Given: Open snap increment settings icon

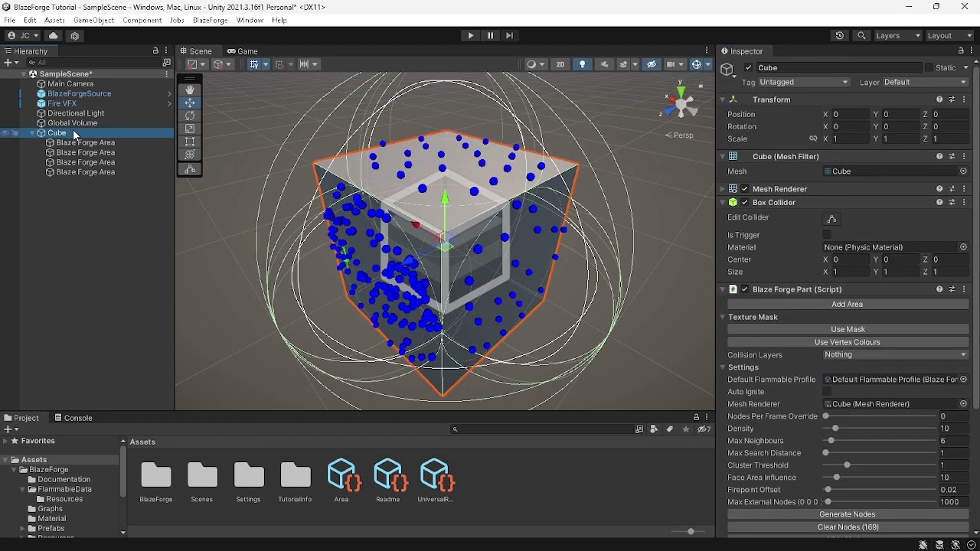Looking at the screenshot, I should click(305, 64).
